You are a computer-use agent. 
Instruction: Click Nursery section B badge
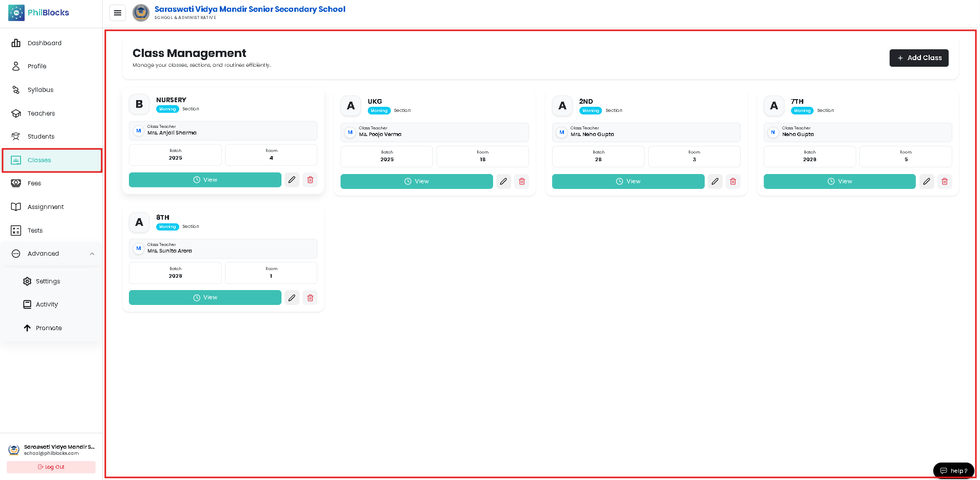(139, 104)
